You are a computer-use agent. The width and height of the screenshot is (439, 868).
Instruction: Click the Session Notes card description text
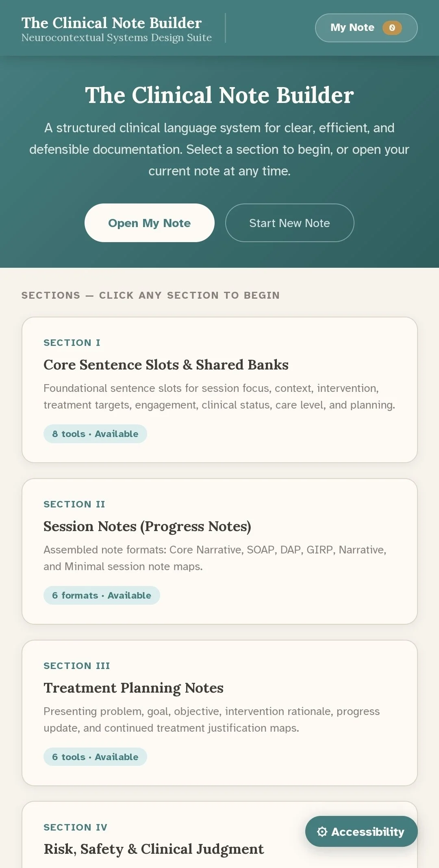click(215, 558)
